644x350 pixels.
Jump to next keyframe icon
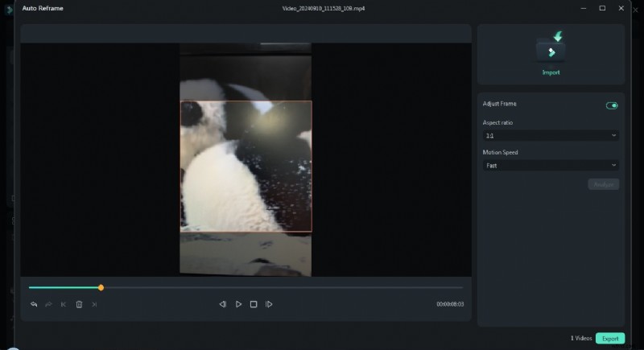pyautogui.click(x=94, y=304)
